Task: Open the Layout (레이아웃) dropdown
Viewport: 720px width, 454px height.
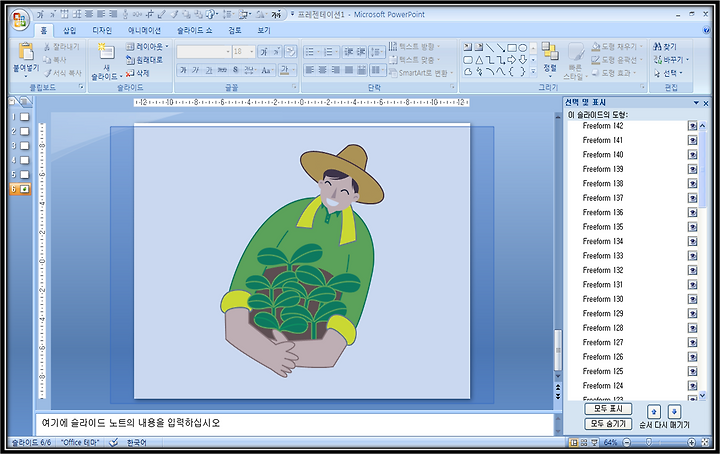Action: pyautogui.click(x=147, y=46)
